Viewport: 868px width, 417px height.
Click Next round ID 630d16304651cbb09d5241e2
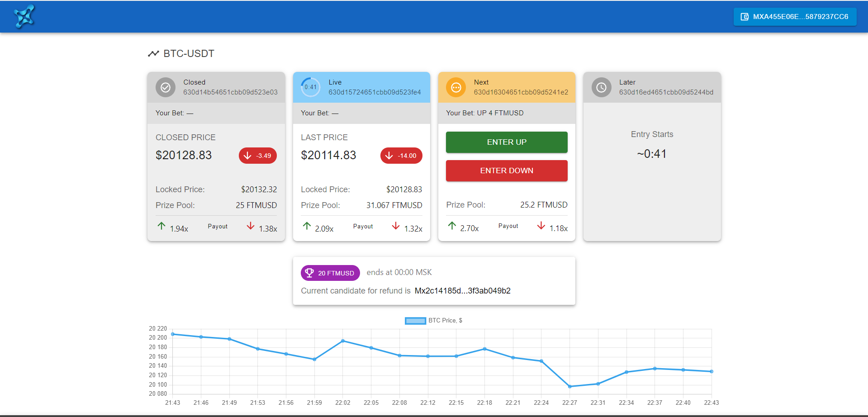coord(521,92)
